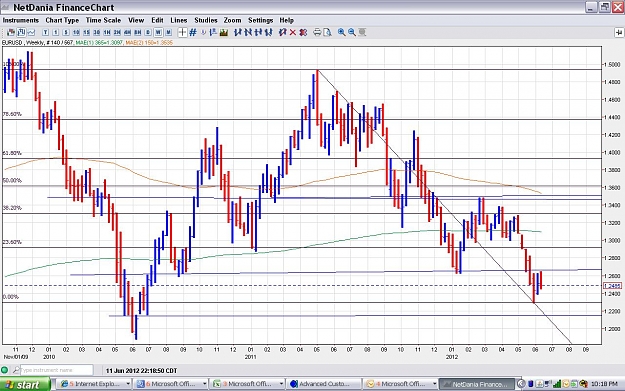Click the green MAE(1) 365 indicator label

(99, 42)
